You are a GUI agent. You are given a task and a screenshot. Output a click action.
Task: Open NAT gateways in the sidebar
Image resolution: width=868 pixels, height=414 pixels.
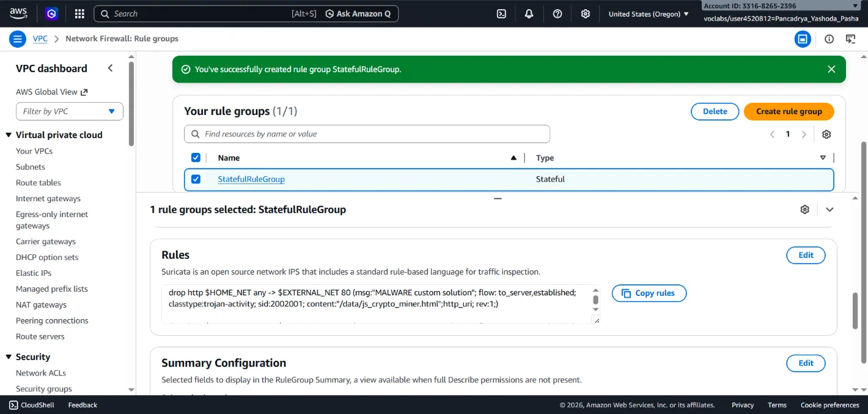[x=42, y=305]
